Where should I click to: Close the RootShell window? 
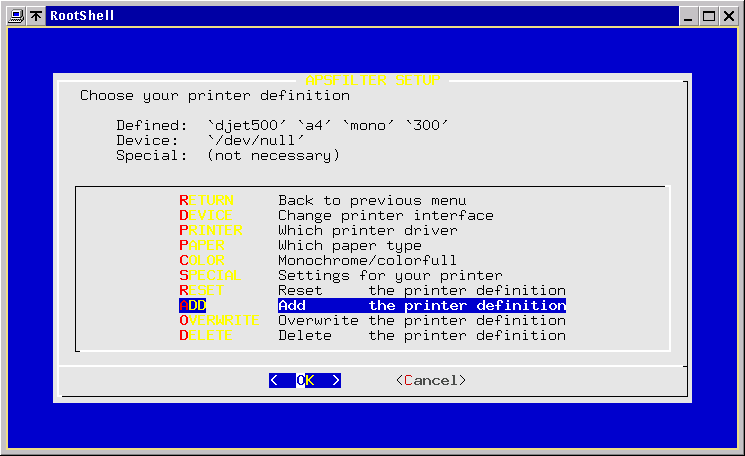729,16
